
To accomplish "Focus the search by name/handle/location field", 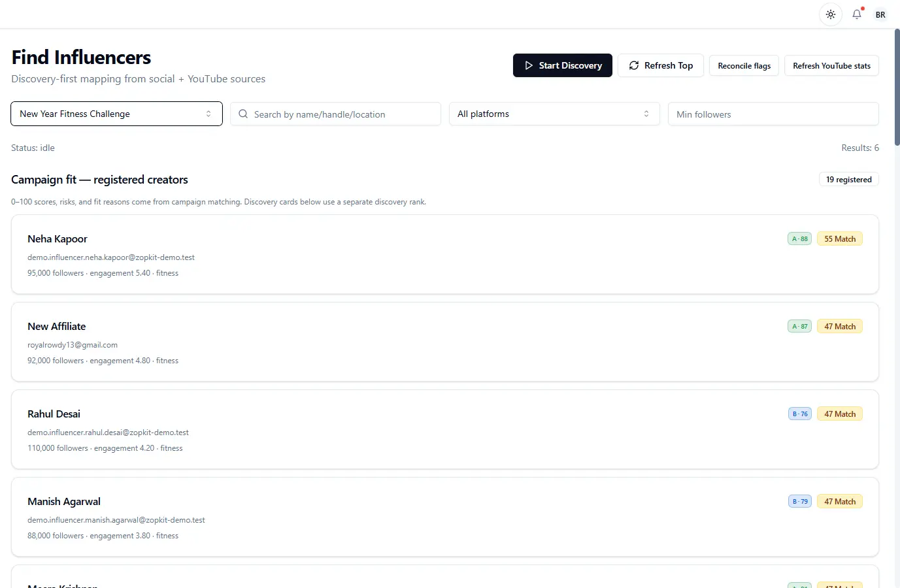I will tap(336, 114).
